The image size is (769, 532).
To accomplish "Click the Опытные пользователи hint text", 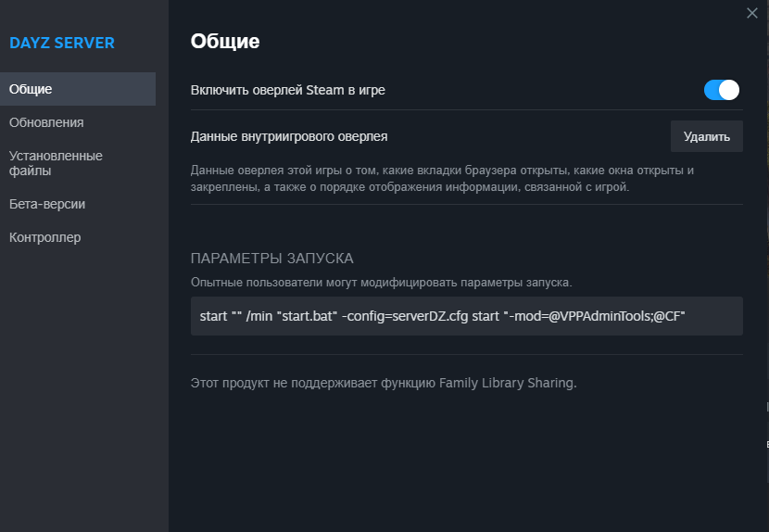I will 382,283.
